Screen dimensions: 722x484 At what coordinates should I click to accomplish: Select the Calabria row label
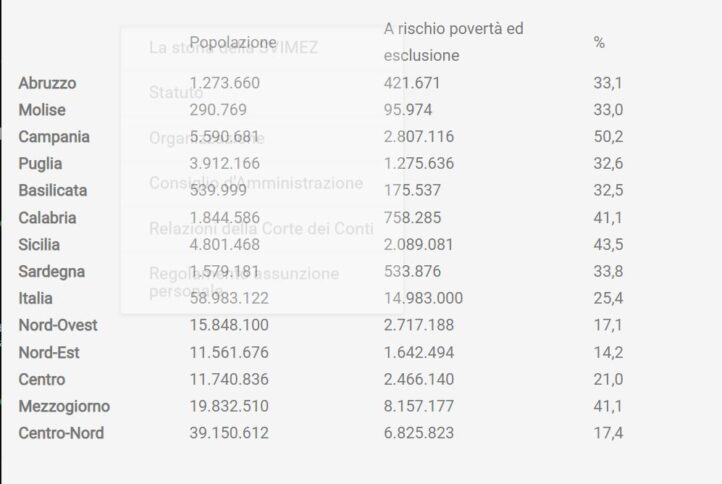[x=47, y=217]
